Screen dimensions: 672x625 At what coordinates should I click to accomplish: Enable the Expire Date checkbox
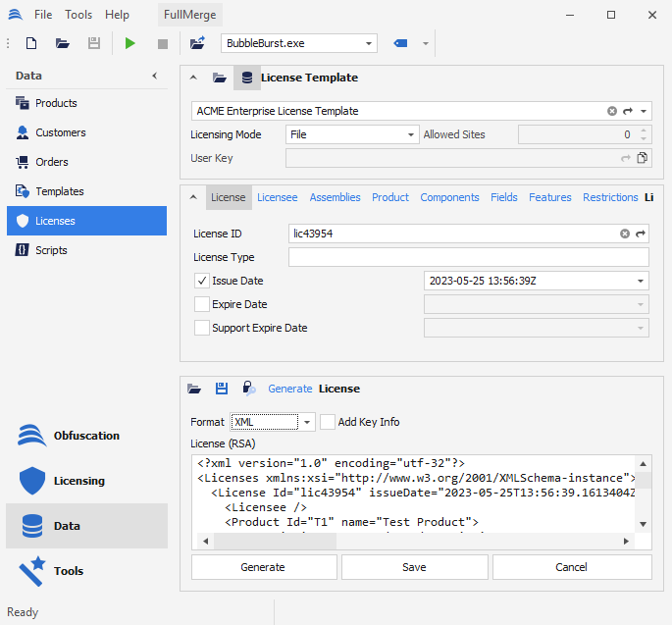(202, 304)
